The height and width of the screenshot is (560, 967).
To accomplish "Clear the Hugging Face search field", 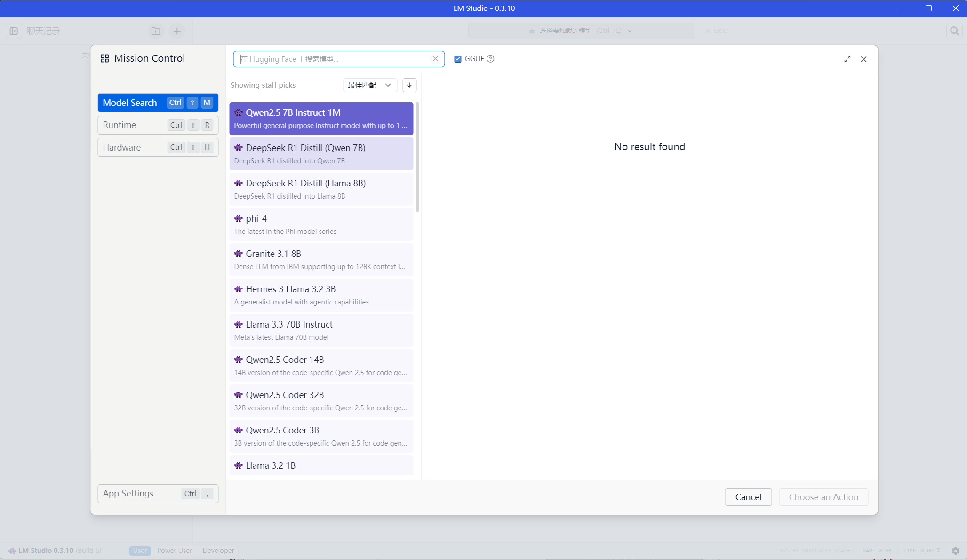I will pyautogui.click(x=435, y=59).
